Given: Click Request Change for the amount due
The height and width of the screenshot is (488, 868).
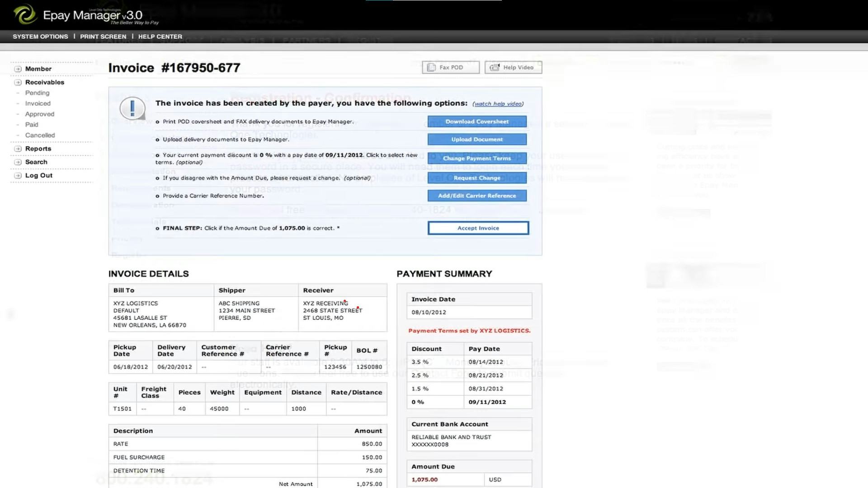Looking at the screenshot, I should [x=477, y=177].
